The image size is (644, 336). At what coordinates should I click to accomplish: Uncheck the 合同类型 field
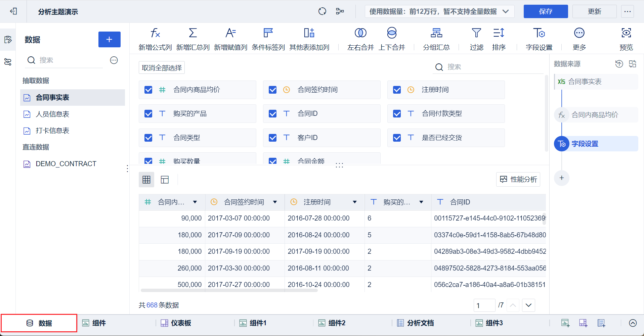(148, 138)
